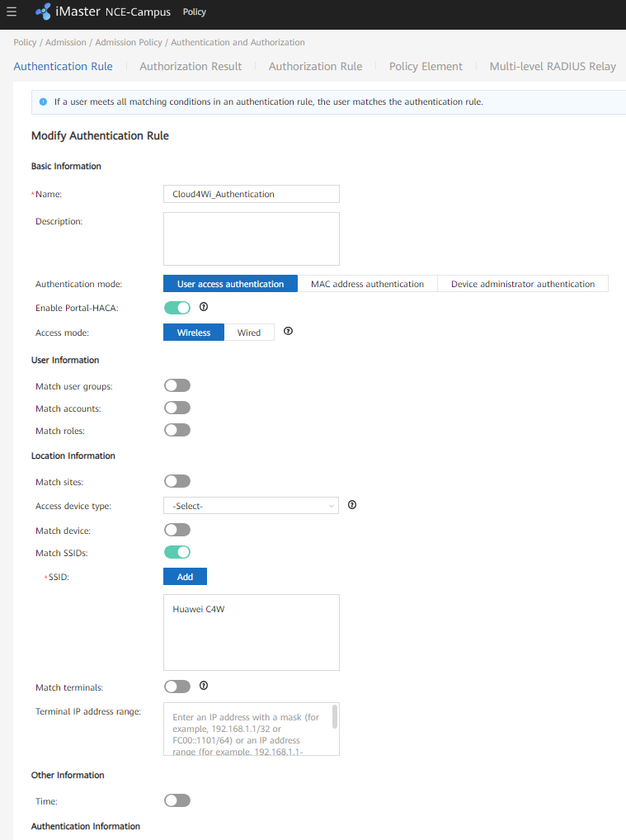The height and width of the screenshot is (840, 626).
Task: Click help icon next to Match terminals
Action: [204, 686]
